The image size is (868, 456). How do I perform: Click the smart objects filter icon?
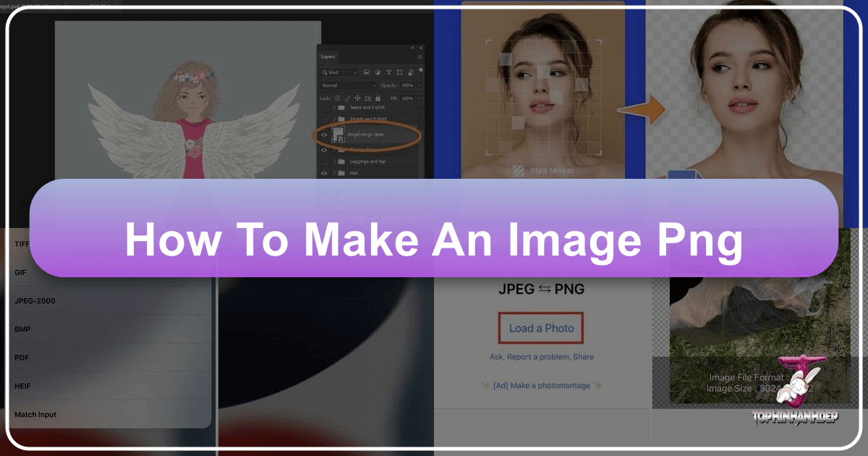(x=410, y=72)
